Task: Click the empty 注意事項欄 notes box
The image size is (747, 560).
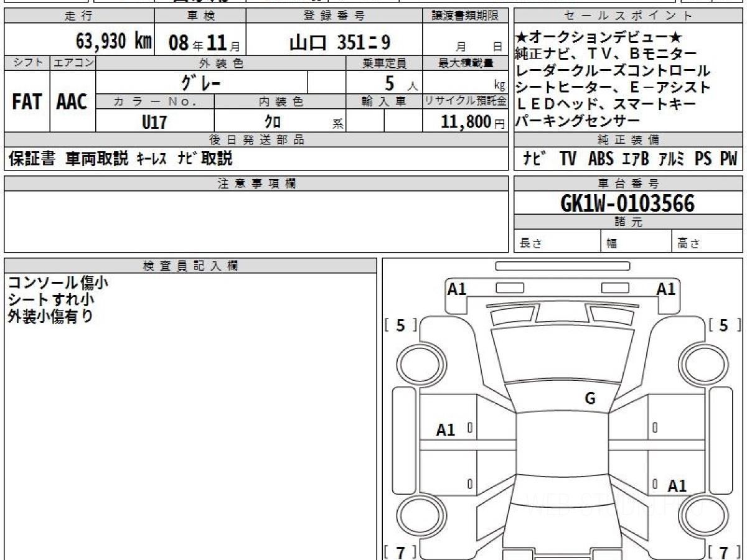Action: click(x=255, y=222)
